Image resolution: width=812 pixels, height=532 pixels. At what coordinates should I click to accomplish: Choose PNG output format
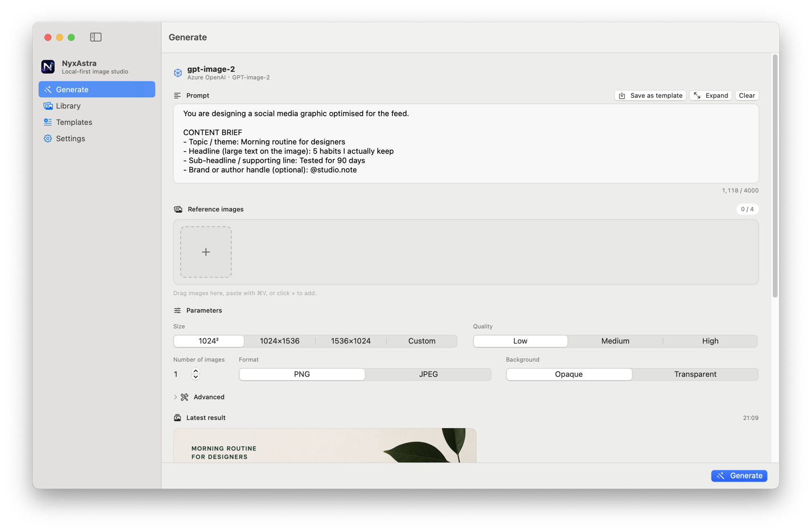pyautogui.click(x=302, y=374)
